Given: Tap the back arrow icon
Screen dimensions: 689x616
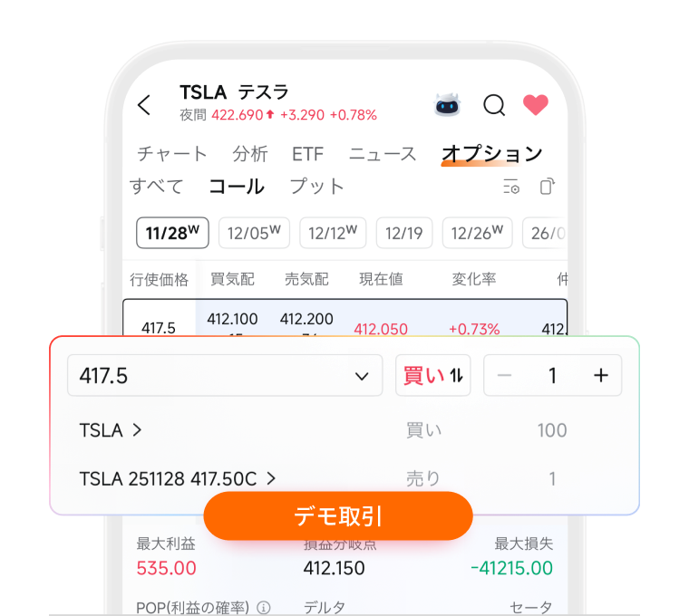Looking at the screenshot, I should [144, 105].
